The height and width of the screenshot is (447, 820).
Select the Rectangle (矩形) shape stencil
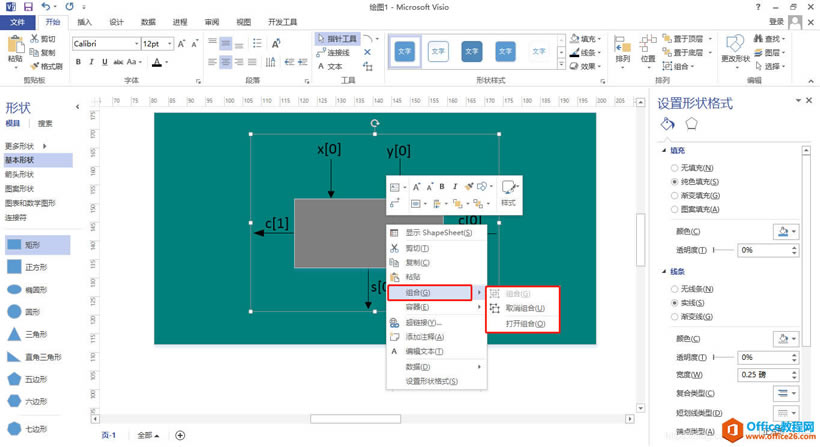click(37, 245)
